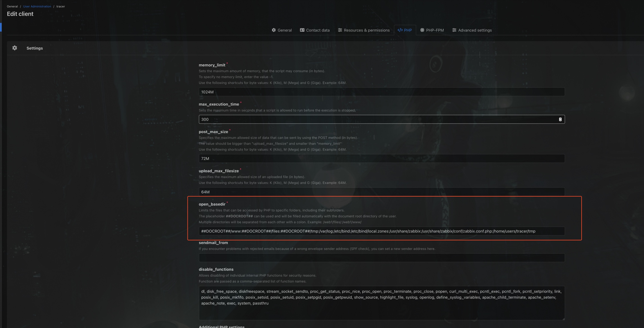Click the max_execution_time number stepper arrows
Screen dimensions: 644x328
pos(560,119)
